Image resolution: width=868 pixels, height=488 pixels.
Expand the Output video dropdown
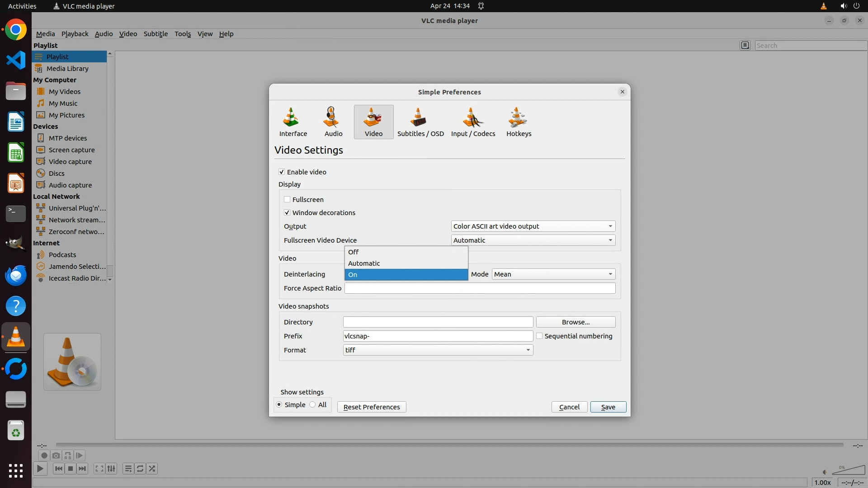[533, 226]
